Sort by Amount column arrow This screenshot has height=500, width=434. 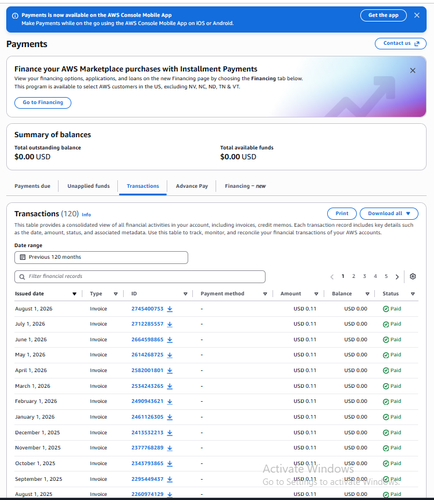click(x=316, y=294)
